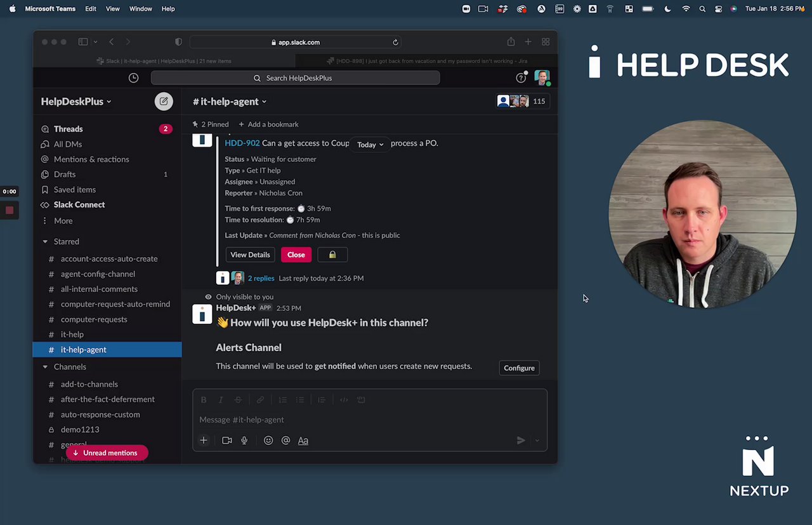Click the Safari share icon
The width and height of the screenshot is (812, 525).
point(511,42)
